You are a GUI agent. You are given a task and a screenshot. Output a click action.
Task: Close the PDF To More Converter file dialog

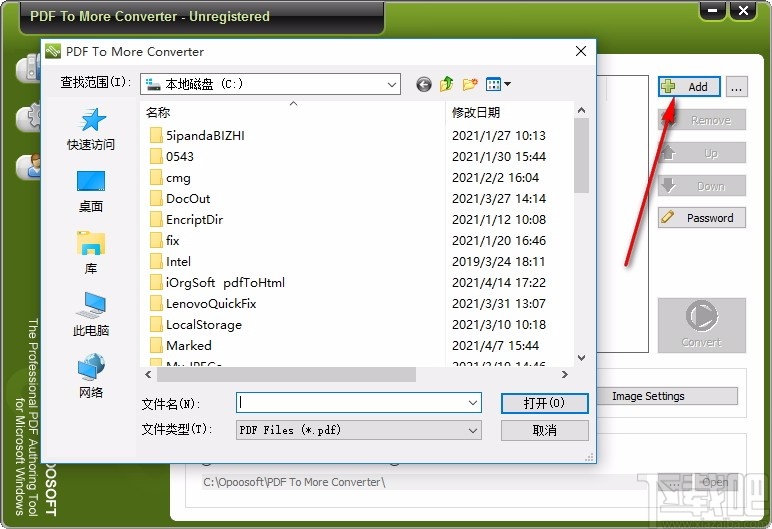(581, 51)
